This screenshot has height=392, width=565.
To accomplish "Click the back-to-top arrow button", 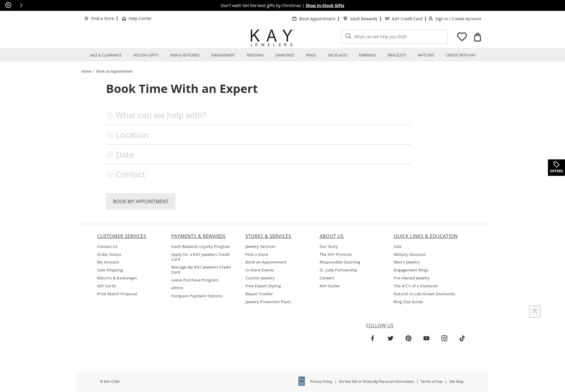I will (535, 311).
